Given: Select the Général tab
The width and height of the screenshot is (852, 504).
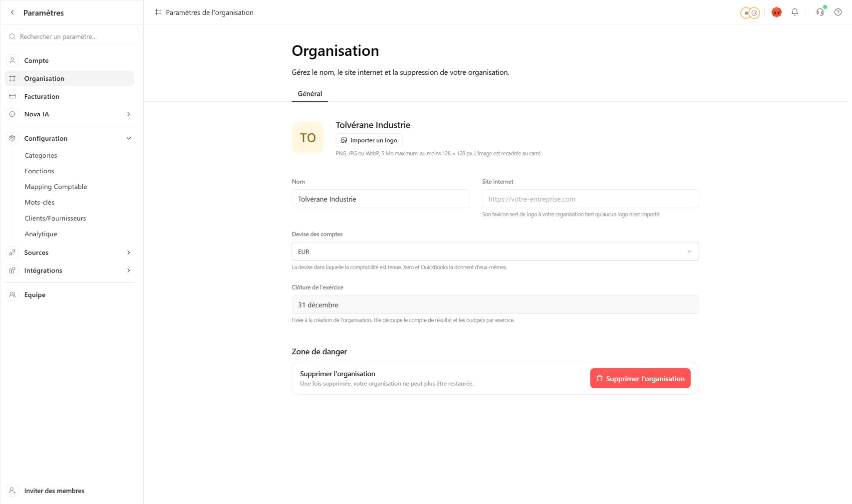Looking at the screenshot, I should tap(310, 94).
